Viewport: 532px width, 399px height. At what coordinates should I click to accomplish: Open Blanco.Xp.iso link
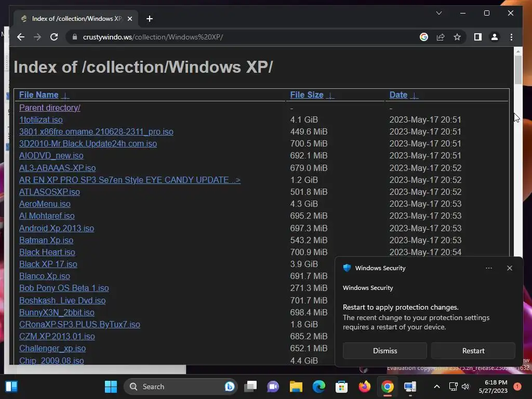coord(45,276)
